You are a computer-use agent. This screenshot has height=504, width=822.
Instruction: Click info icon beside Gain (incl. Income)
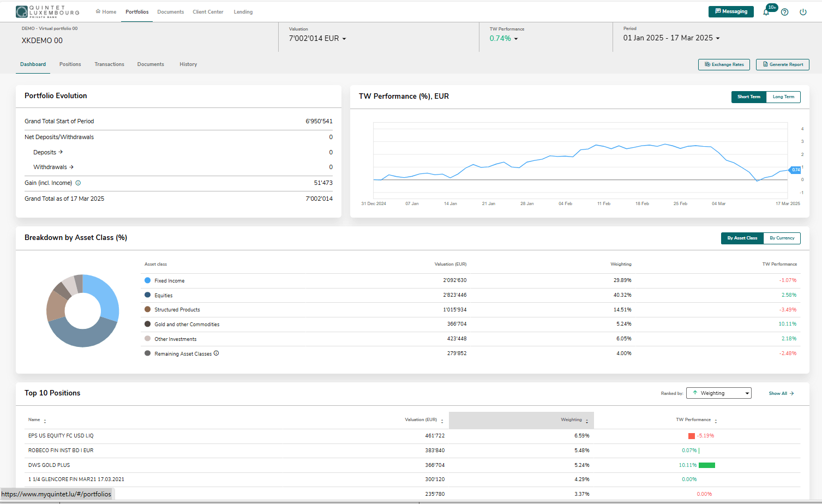point(78,183)
